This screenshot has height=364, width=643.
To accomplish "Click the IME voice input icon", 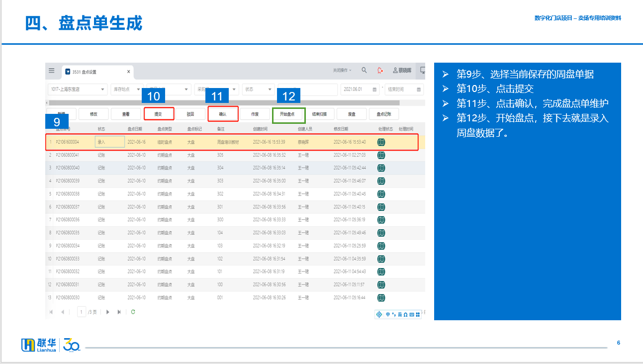I will coord(379,314).
